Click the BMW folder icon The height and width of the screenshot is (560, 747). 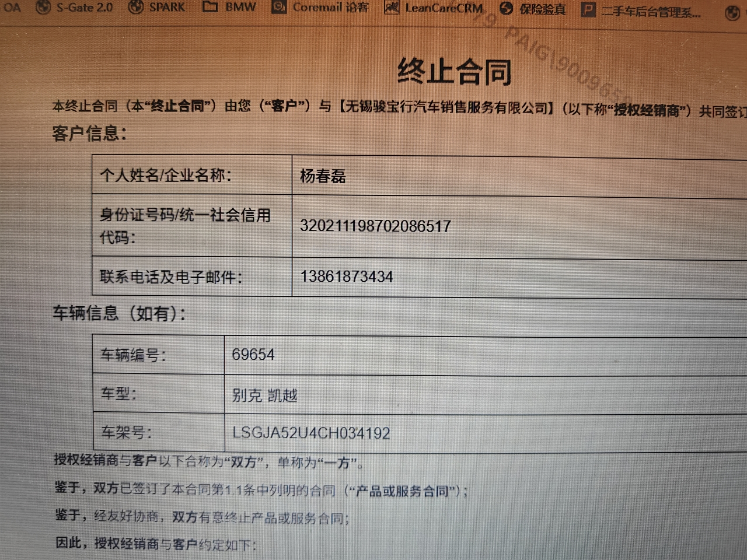pos(210,7)
